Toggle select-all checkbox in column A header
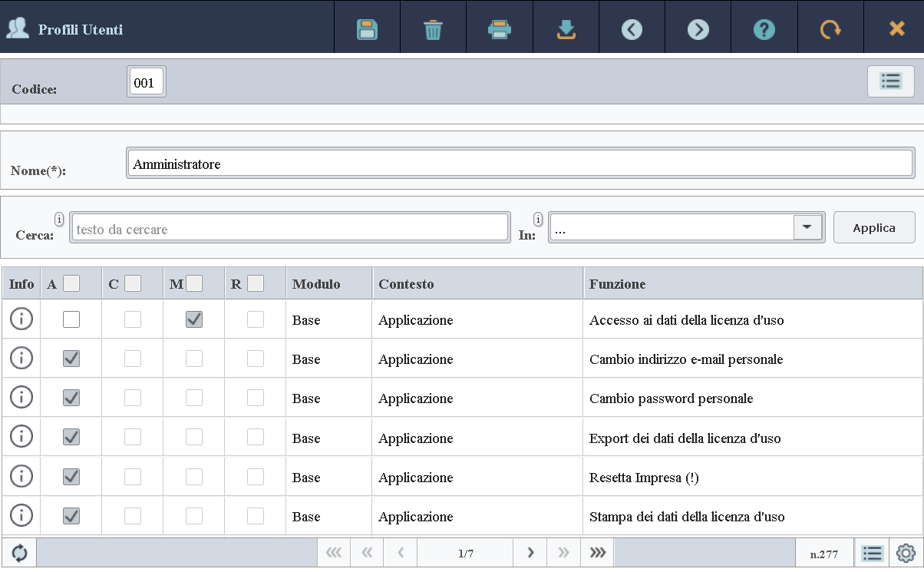The height and width of the screenshot is (572, 924). pos(71,284)
